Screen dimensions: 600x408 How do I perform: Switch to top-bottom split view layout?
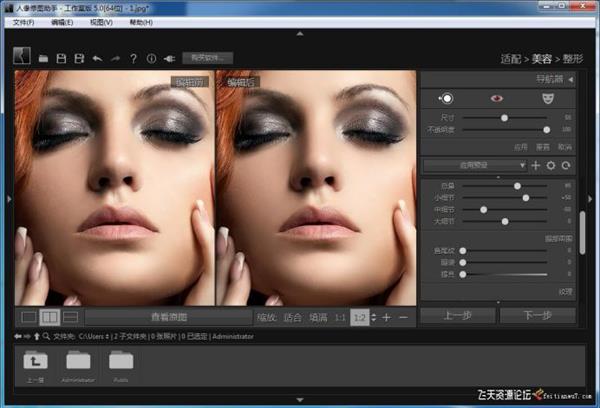69,317
